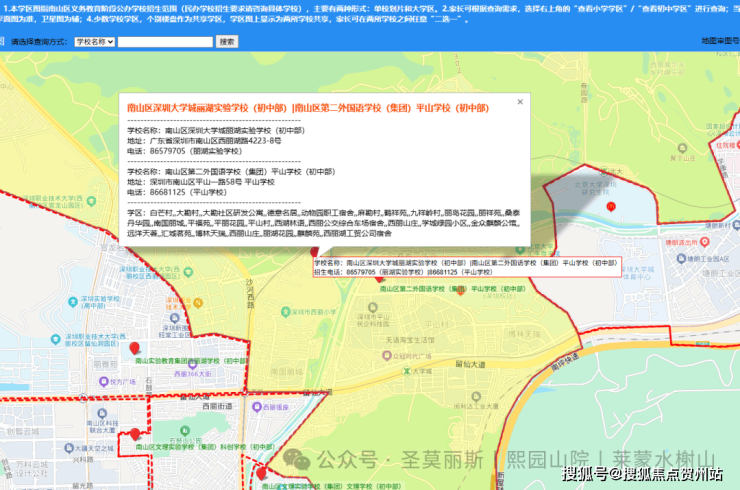The width and height of the screenshot is (740, 490).
Task: Click the 悦方广场 purple shopping icon
Action: coord(103,381)
